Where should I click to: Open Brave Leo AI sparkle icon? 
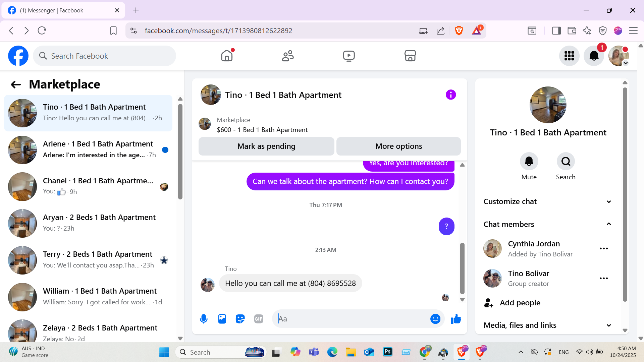click(587, 31)
